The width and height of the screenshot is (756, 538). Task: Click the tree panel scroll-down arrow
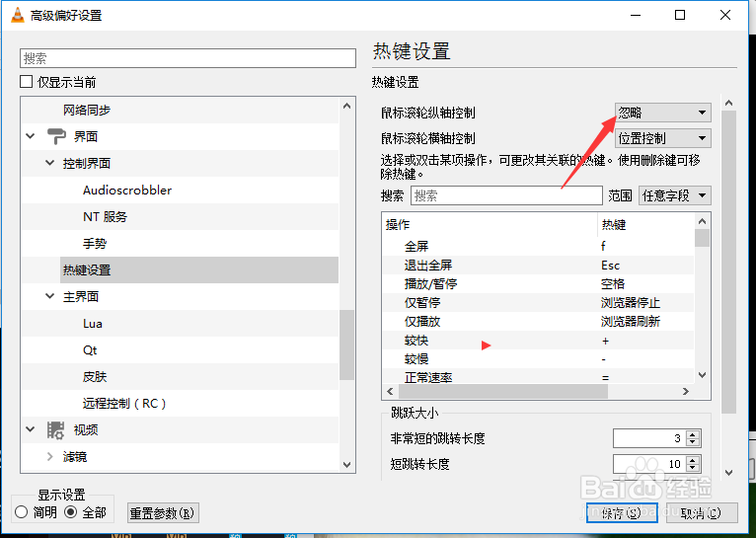[x=346, y=465]
